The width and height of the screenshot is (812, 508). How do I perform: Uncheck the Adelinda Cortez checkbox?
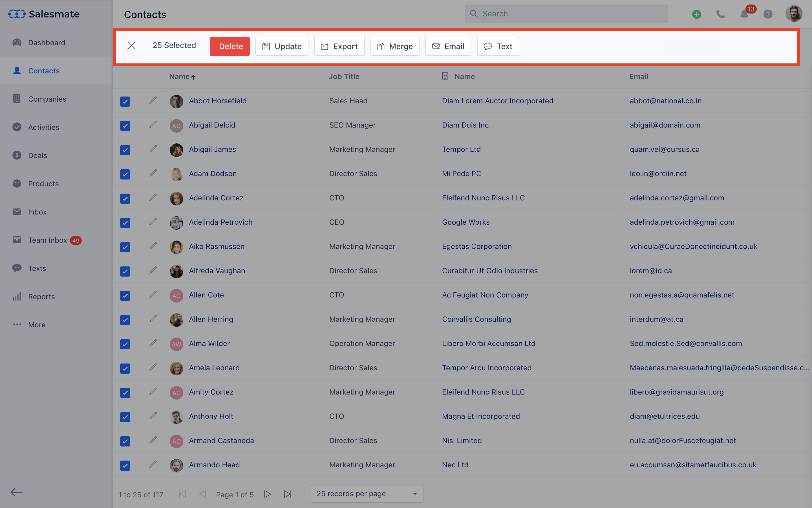pyautogui.click(x=125, y=199)
